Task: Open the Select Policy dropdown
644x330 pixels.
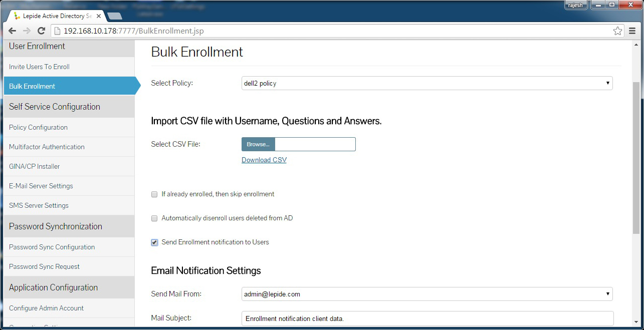Action: pyautogui.click(x=427, y=83)
